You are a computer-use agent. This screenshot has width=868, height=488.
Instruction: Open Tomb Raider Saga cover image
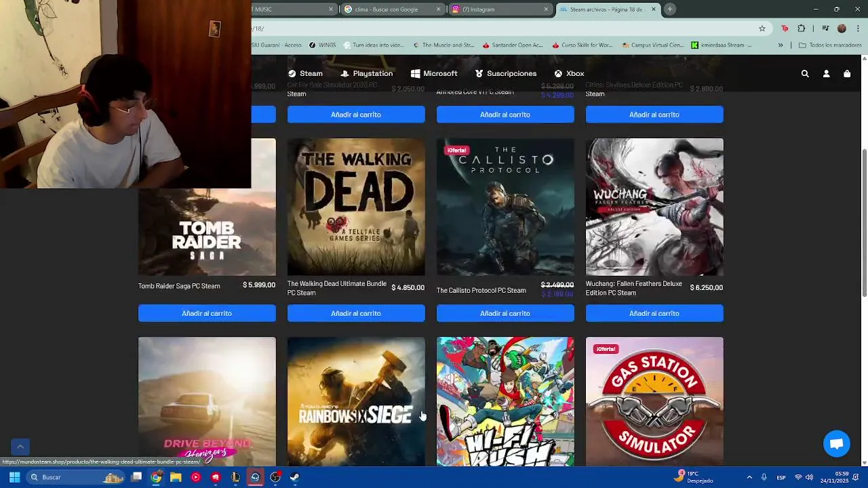tap(207, 232)
